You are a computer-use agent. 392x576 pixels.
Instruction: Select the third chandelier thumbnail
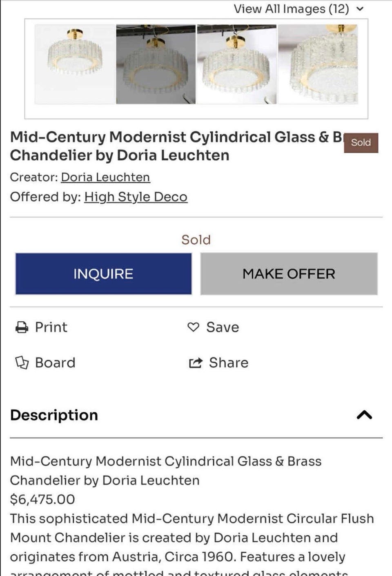pos(237,64)
